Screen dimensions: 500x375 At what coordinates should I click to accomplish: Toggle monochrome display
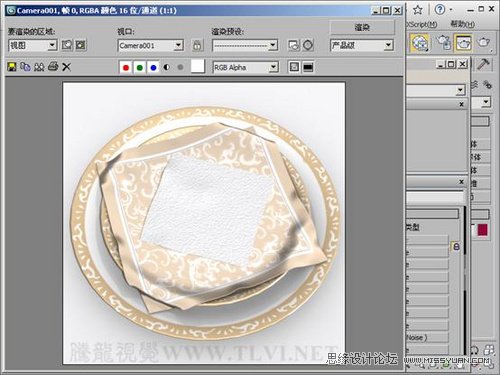point(180,67)
